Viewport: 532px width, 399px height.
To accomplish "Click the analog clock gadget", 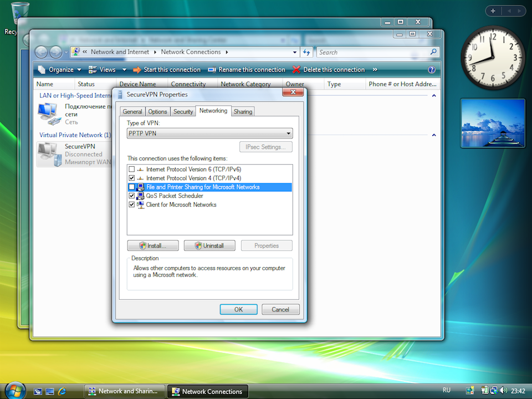I will pyautogui.click(x=493, y=57).
